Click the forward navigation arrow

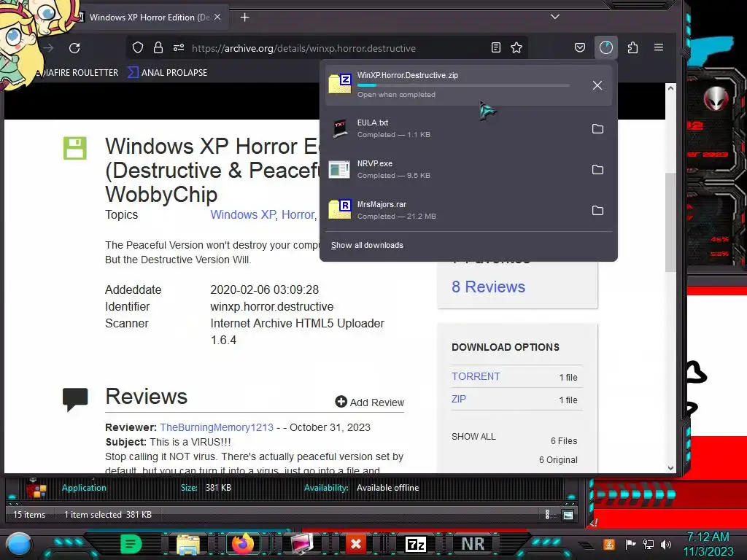click(x=48, y=48)
